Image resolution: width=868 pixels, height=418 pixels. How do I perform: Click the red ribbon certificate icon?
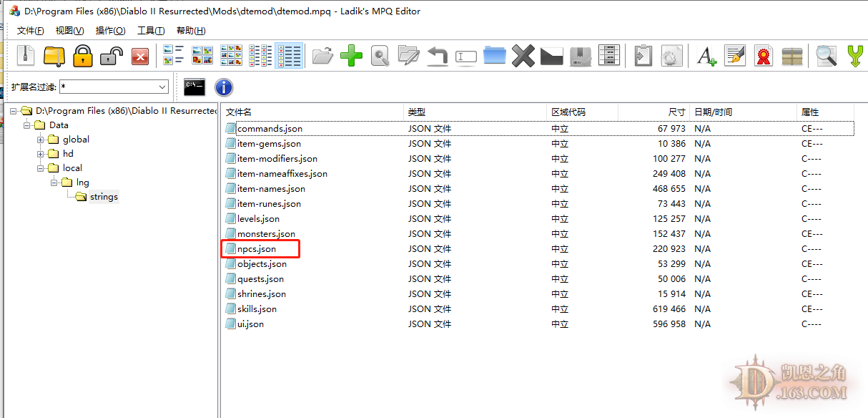tap(764, 56)
